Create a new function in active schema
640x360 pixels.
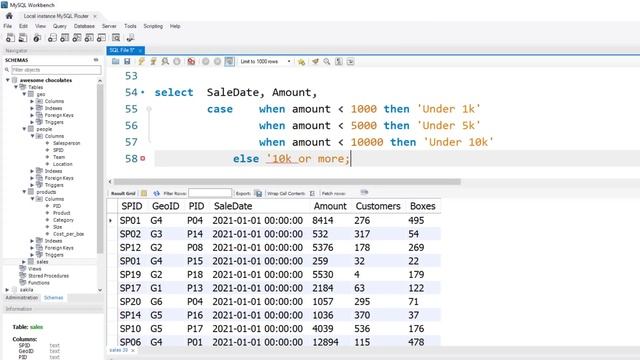(101, 38)
